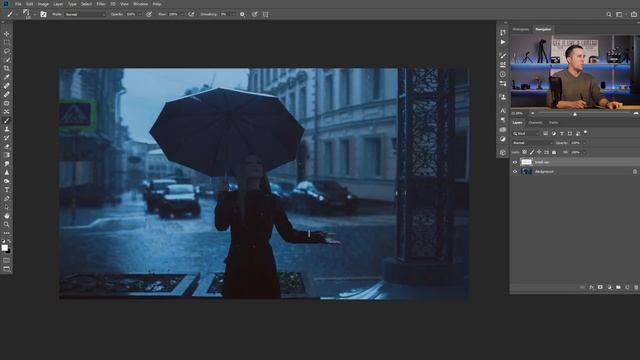Create a new group with the folder icon
The height and width of the screenshot is (360, 640).
[618, 287]
